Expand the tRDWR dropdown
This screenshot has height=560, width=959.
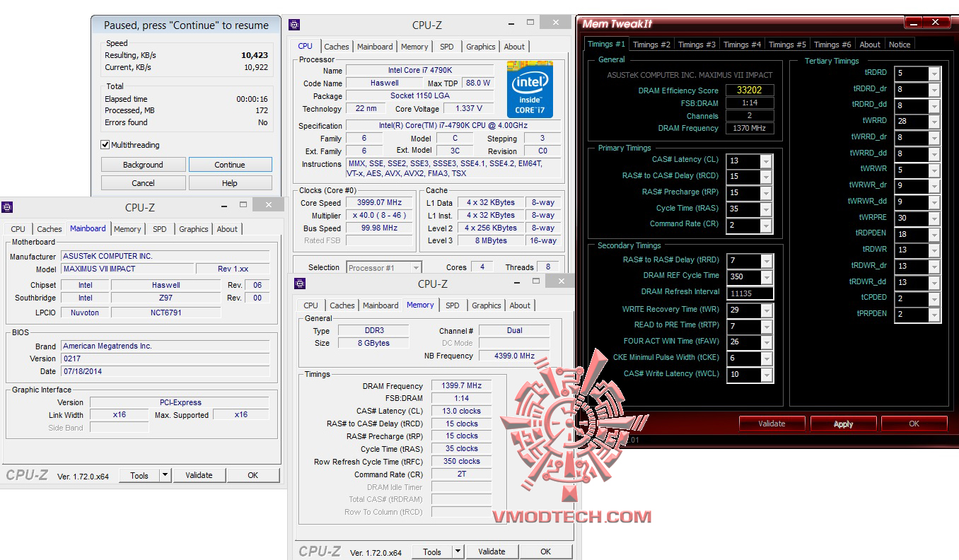(934, 251)
